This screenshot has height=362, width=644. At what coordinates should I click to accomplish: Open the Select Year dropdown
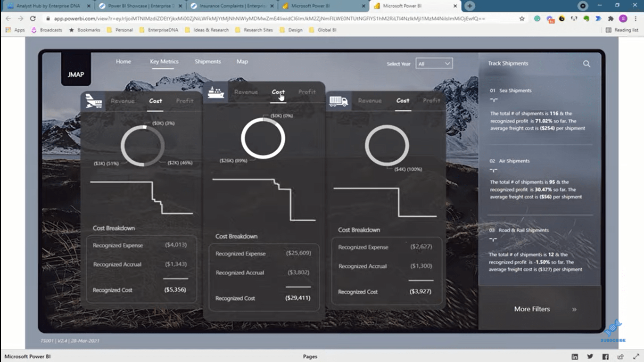pos(434,64)
